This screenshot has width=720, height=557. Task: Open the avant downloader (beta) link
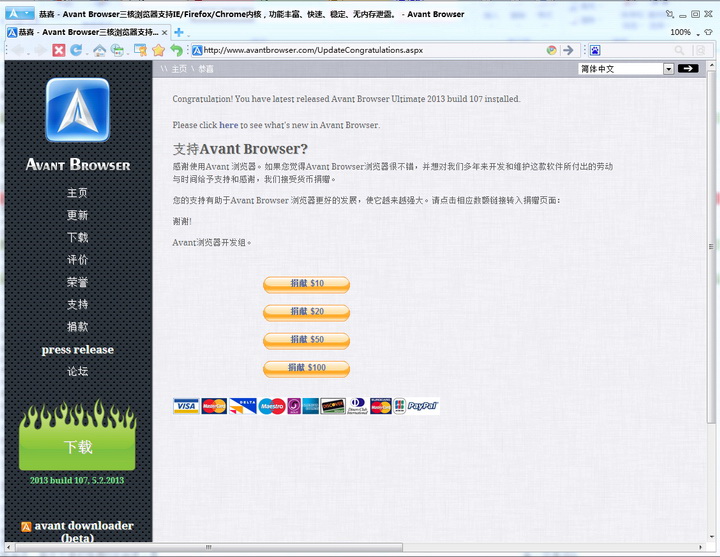78,531
